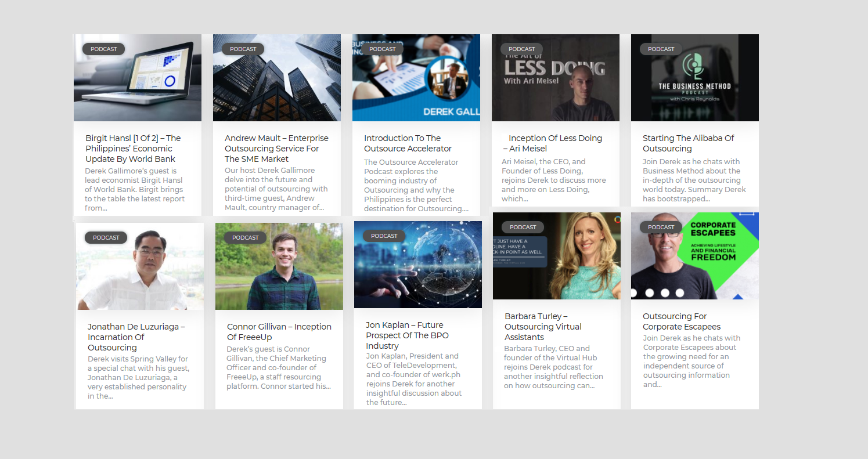Click excerpt starting "Derek's guest is Connor Gillivan"

[x=279, y=368]
